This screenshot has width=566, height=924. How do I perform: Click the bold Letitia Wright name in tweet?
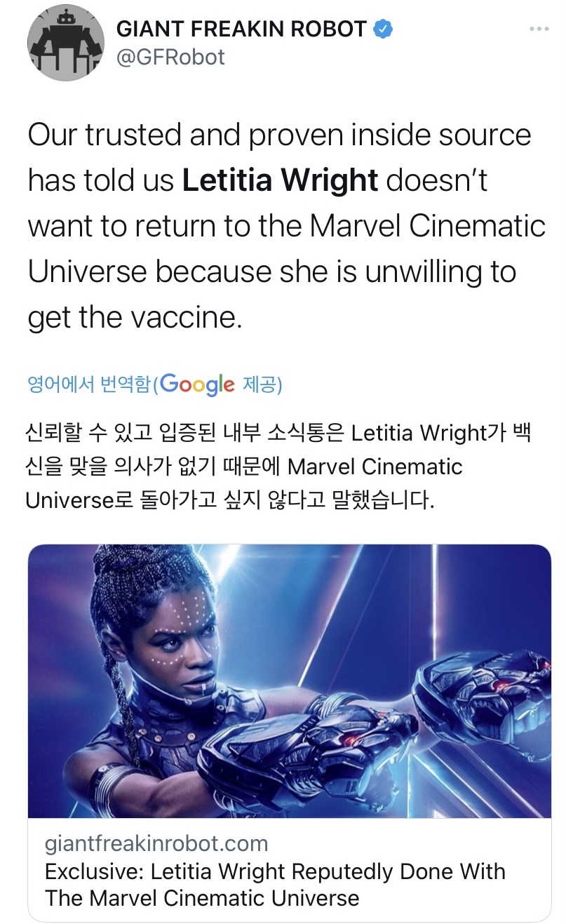[x=280, y=180]
